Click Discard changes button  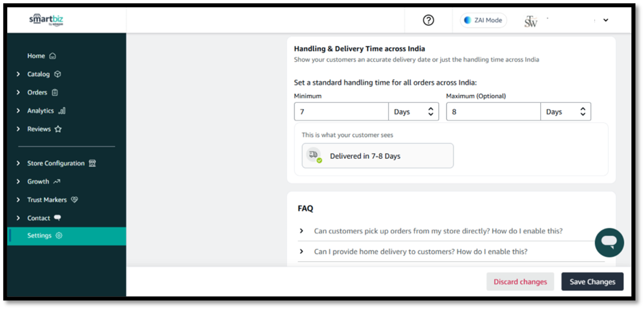pos(520,282)
